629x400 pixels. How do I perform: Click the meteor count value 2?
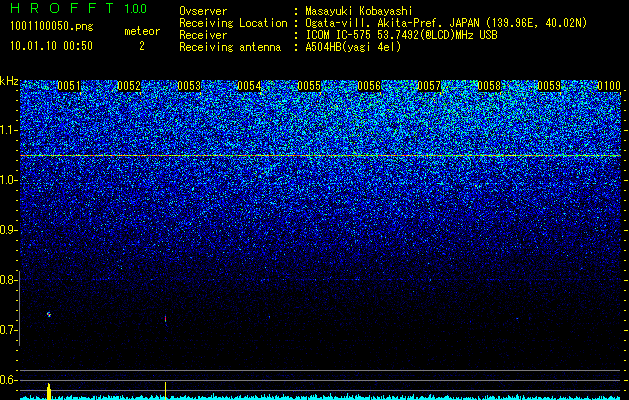(142, 46)
